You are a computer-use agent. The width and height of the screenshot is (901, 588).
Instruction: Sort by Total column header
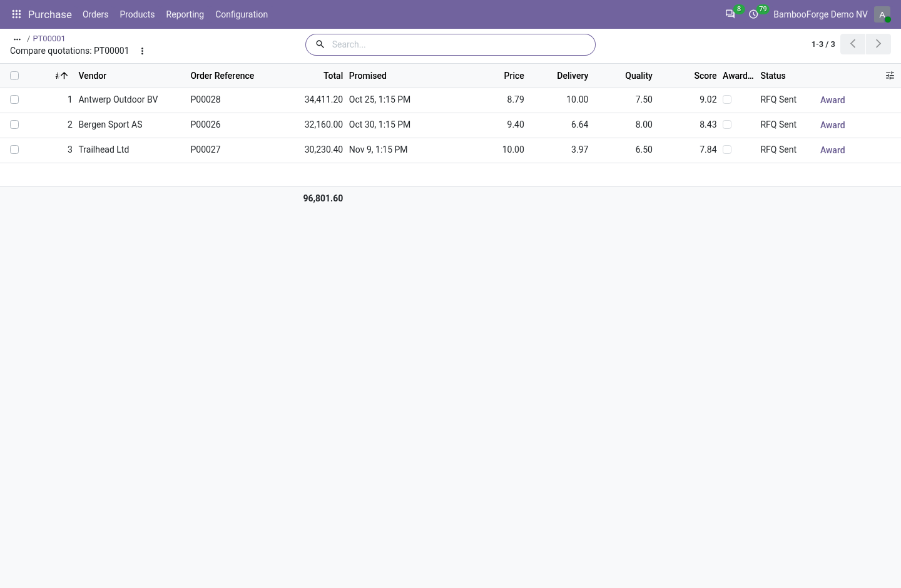click(x=333, y=76)
